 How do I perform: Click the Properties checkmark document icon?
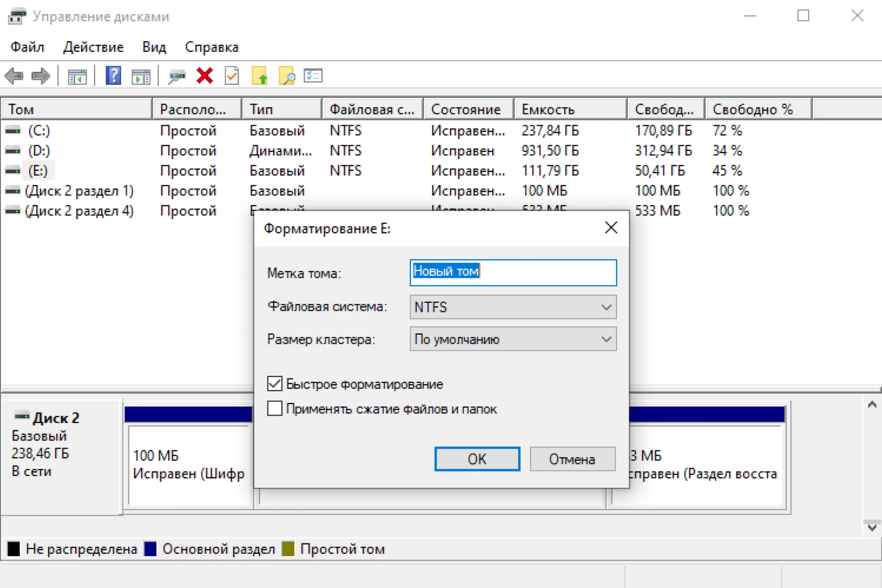click(x=232, y=76)
